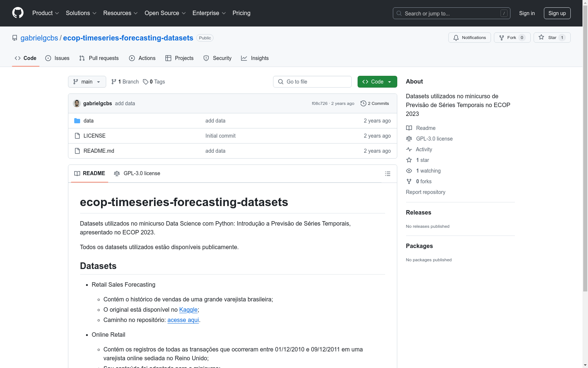Open the README outline list icon

(x=387, y=174)
